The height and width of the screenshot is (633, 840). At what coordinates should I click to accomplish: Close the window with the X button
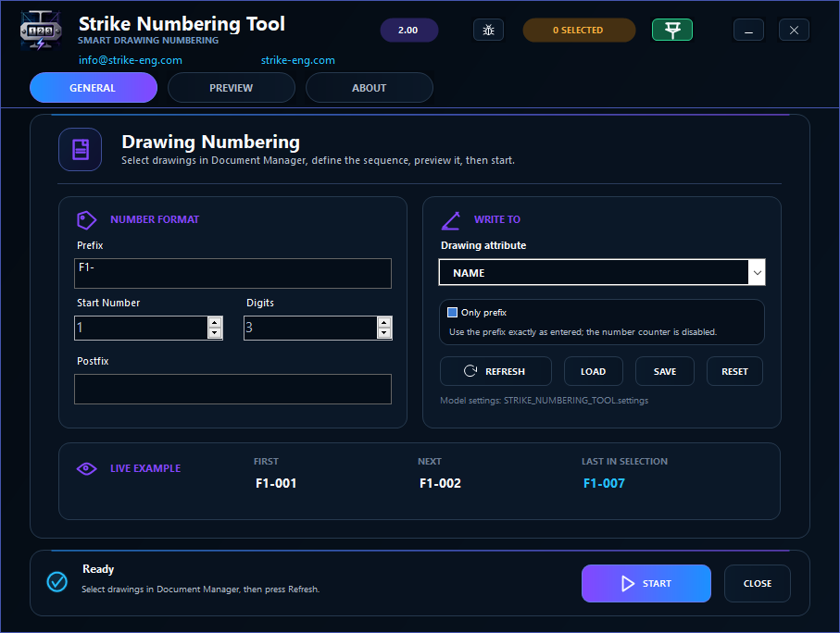click(x=794, y=30)
